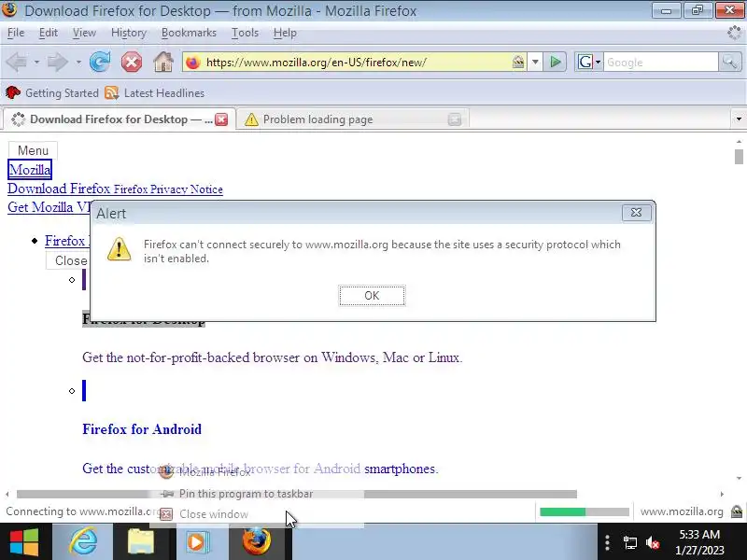Image resolution: width=747 pixels, height=560 pixels.
Task: Click the lock icon in address bar
Action: [x=518, y=62]
